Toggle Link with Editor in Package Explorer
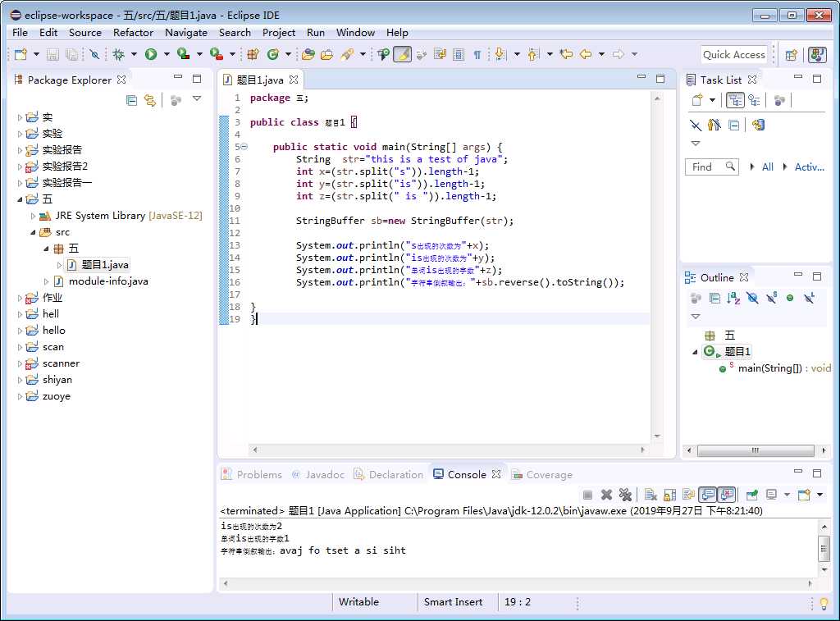The image size is (840, 621). point(150,100)
